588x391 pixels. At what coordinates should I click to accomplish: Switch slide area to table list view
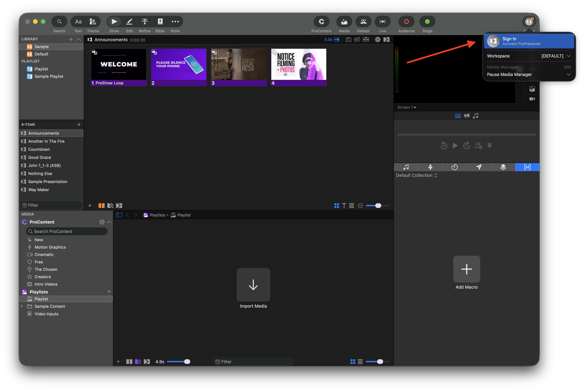[352, 205]
